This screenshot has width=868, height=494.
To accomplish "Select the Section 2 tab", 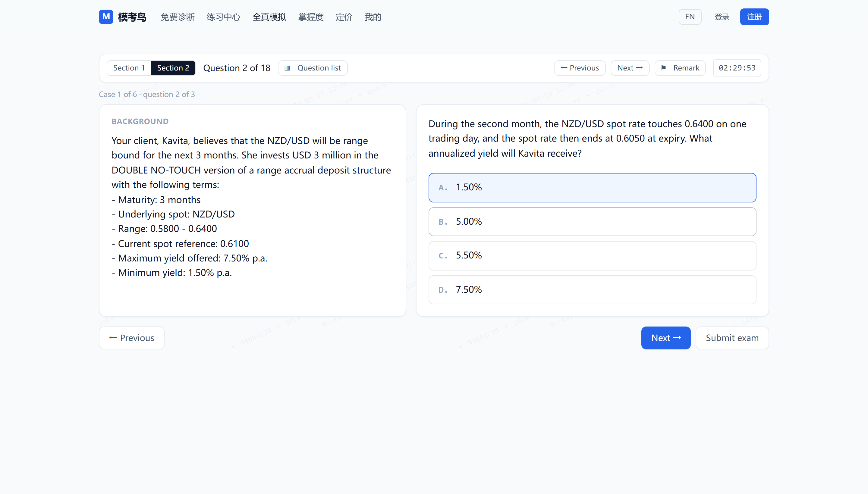I will click(x=173, y=68).
